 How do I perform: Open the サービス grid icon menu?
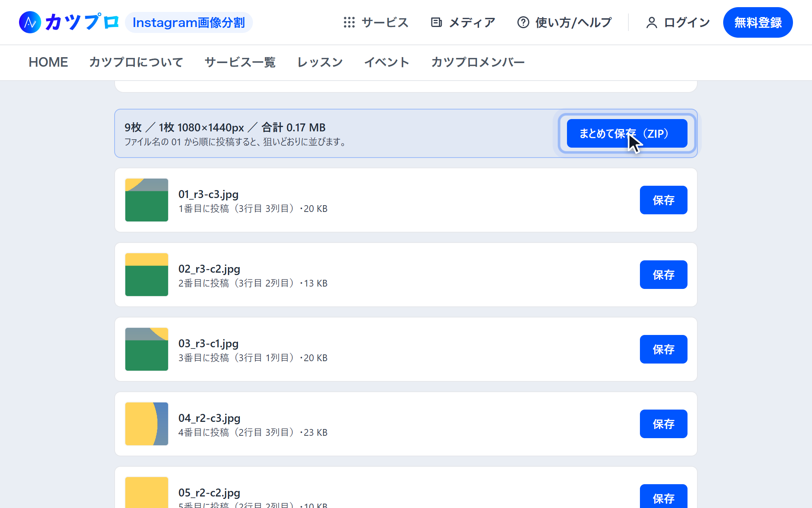point(349,22)
